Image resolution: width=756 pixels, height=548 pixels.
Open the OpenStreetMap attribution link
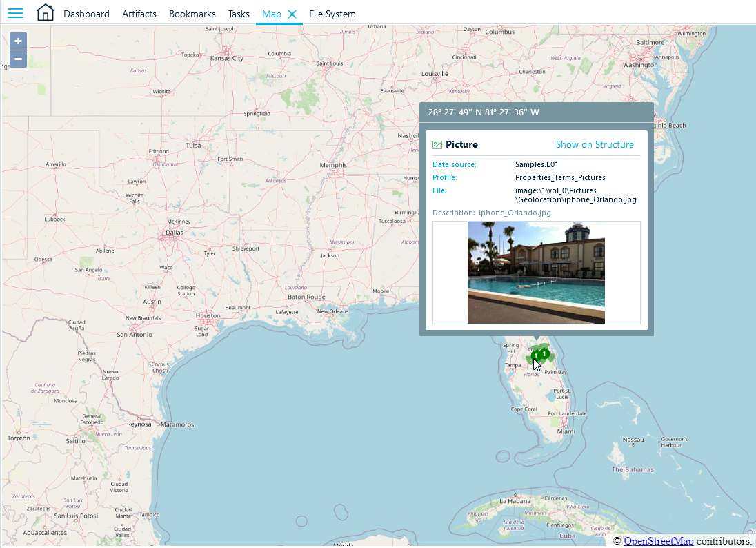click(x=659, y=541)
